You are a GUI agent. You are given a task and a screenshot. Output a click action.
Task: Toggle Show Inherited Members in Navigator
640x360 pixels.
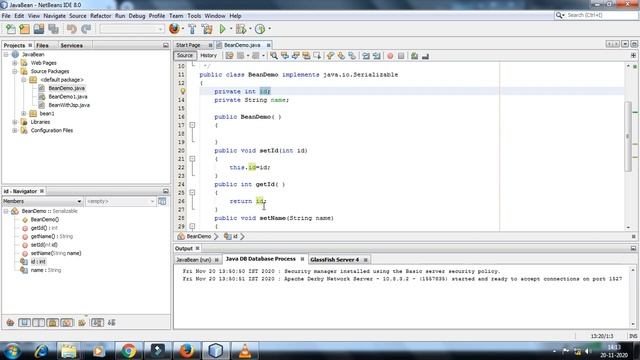(10, 323)
